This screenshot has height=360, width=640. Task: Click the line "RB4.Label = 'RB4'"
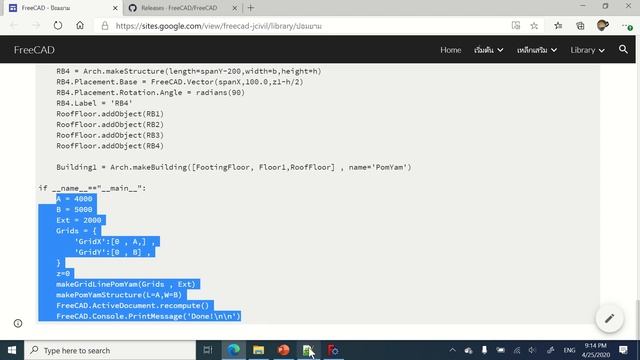[x=94, y=103]
